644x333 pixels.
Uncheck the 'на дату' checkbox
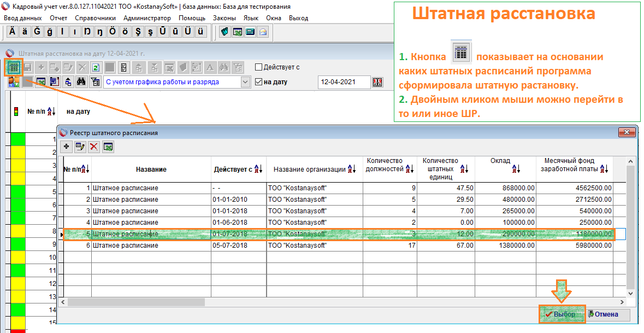(x=259, y=82)
